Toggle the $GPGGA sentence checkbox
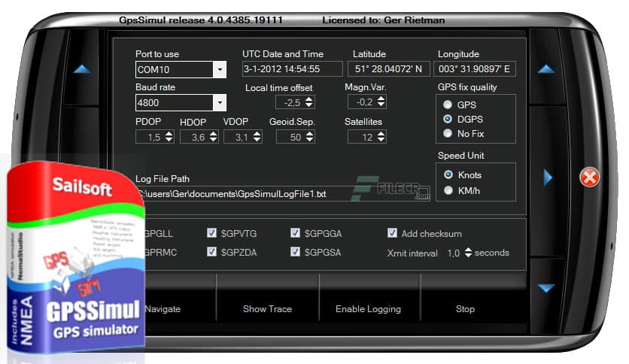The image size is (629, 364). pos(295,233)
